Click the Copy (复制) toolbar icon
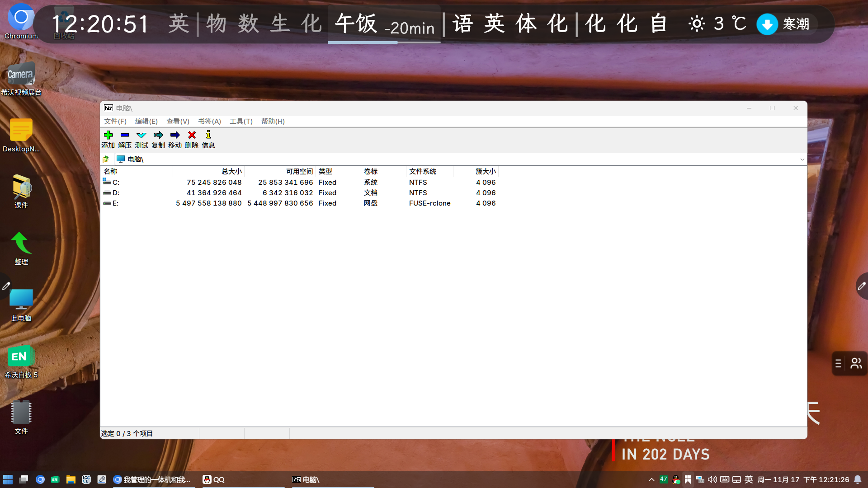Screen dimensions: 868x488 pos(158,135)
